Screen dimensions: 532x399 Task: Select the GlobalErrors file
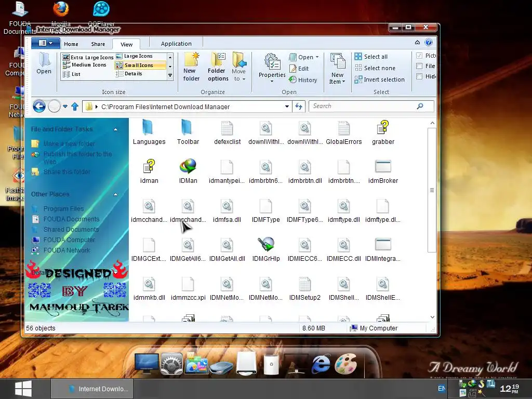344,132
